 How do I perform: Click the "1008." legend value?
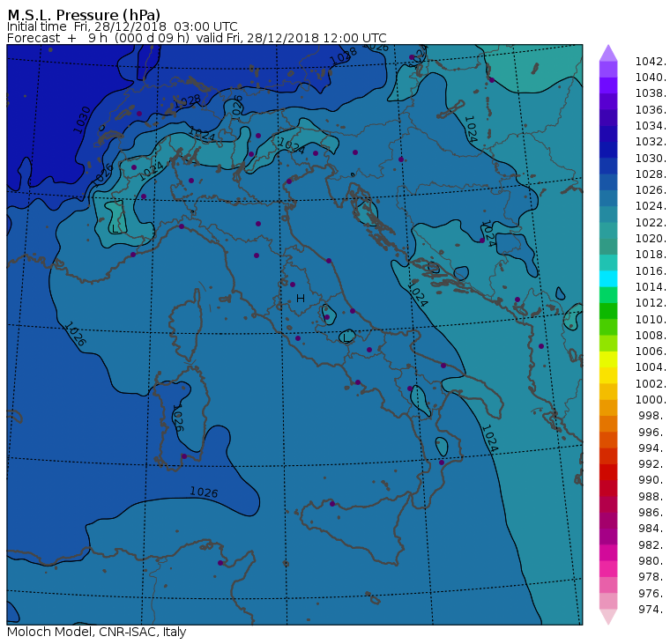click(651, 336)
